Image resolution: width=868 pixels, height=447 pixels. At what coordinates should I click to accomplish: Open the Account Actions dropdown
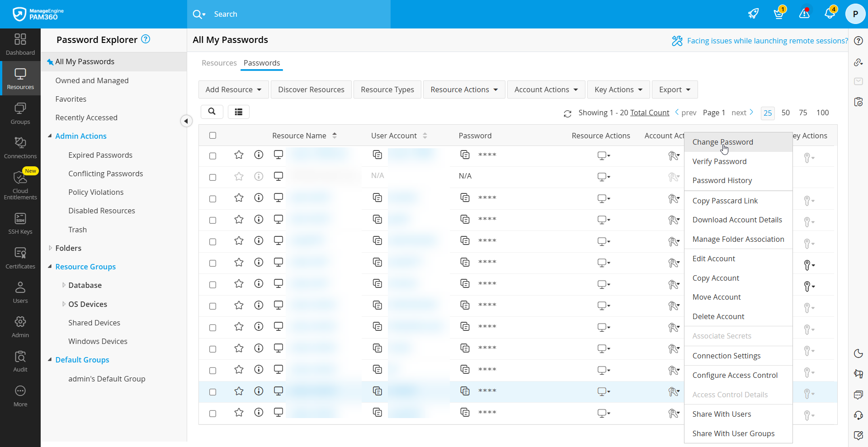click(x=546, y=89)
